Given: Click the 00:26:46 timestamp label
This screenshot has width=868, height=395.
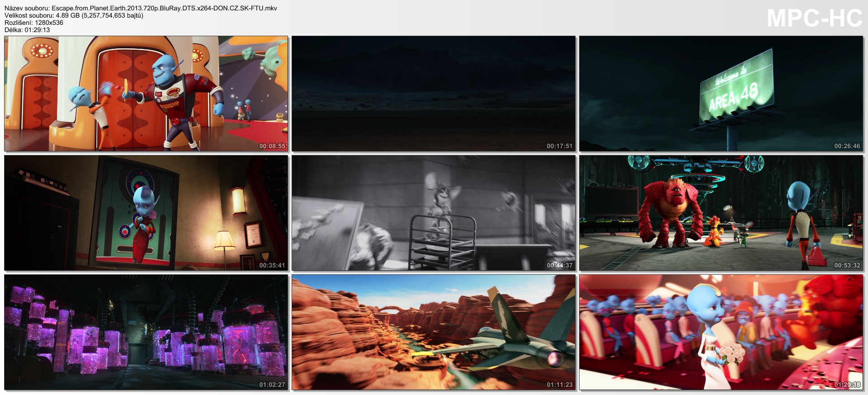Looking at the screenshot, I should [x=847, y=146].
